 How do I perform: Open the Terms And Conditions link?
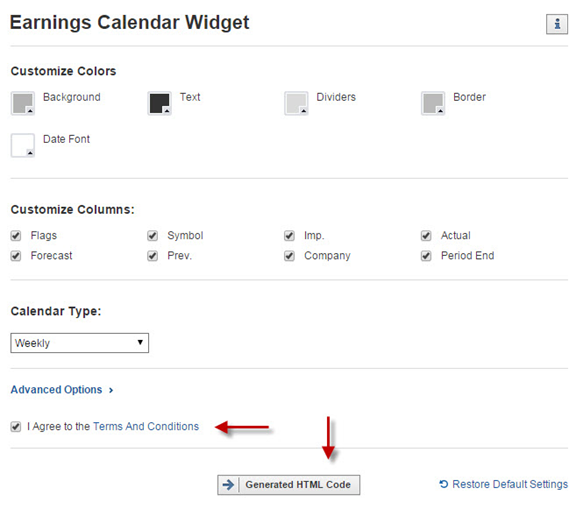[x=146, y=426]
